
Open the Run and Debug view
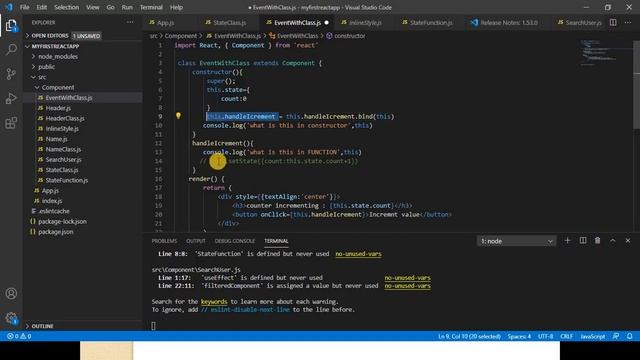11,98
